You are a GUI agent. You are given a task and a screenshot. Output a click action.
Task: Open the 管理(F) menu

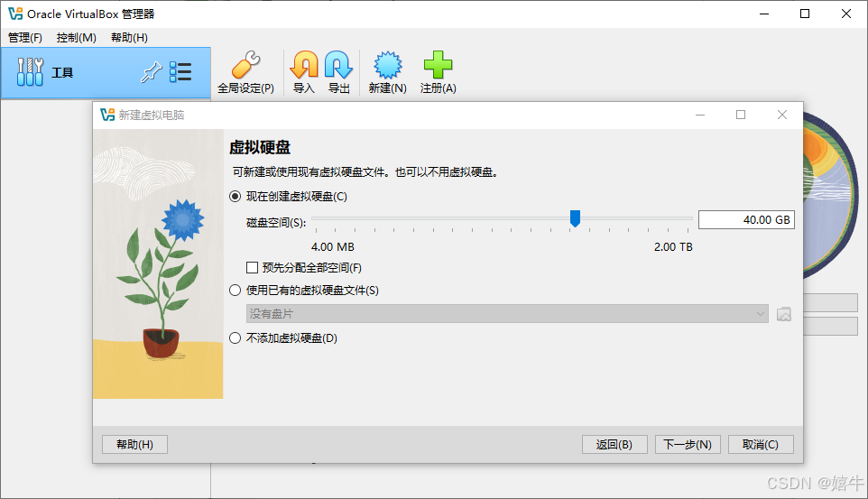(25, 38)
